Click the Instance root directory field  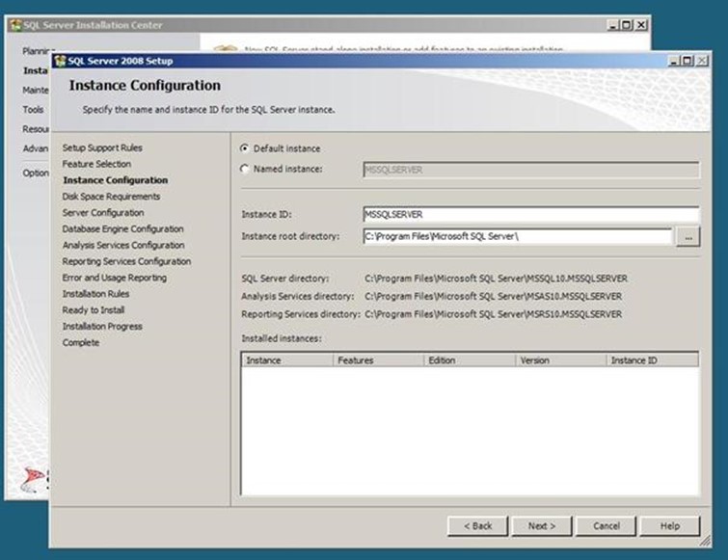coord(517,236)
